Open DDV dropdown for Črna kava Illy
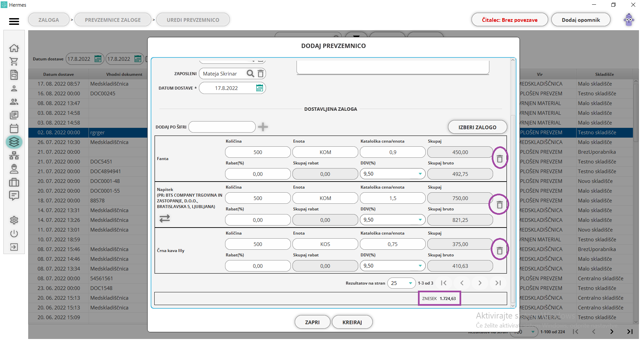This screenshot has width=644, height=343. pyautogui.click(x=420, y=266)
